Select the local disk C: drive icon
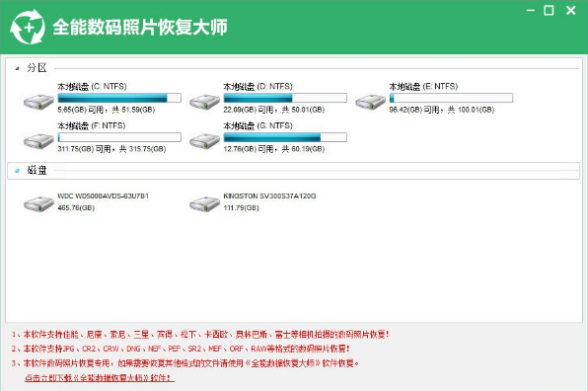Screen dimensions: 588x391 (38, 102)
